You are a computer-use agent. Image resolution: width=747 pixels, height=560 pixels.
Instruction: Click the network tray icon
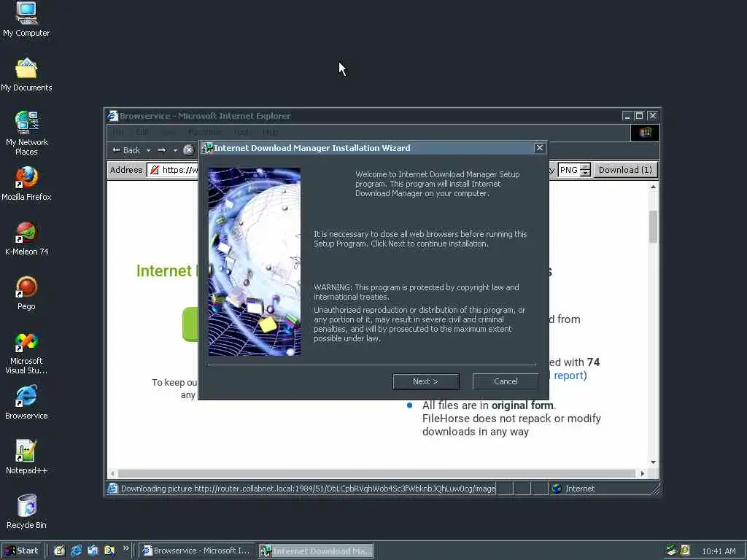click(672, 551)
